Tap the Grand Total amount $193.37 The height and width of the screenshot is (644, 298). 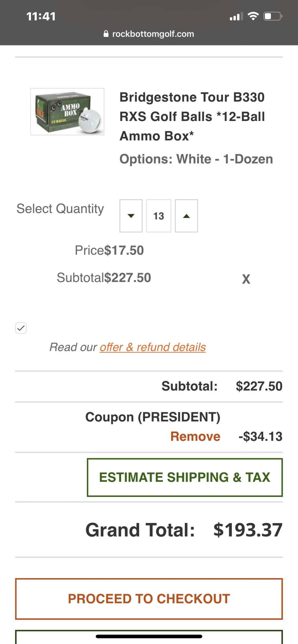[x=248, y=530]
